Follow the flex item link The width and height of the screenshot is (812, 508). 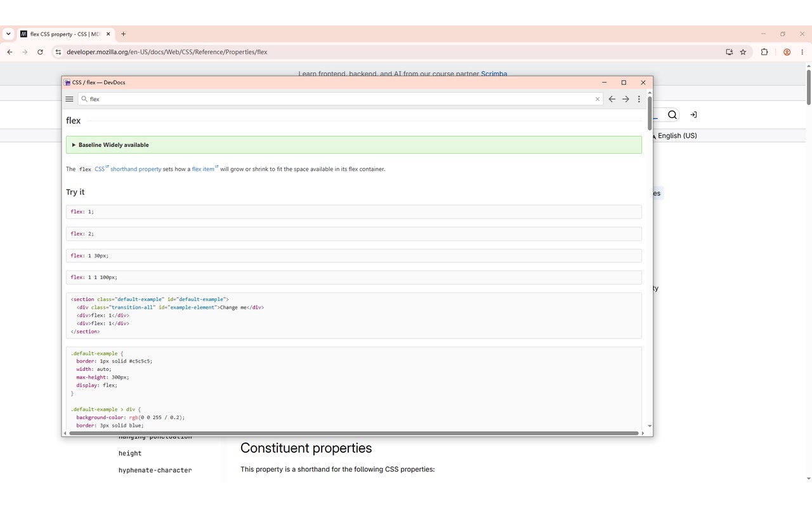tap(205, 169)
